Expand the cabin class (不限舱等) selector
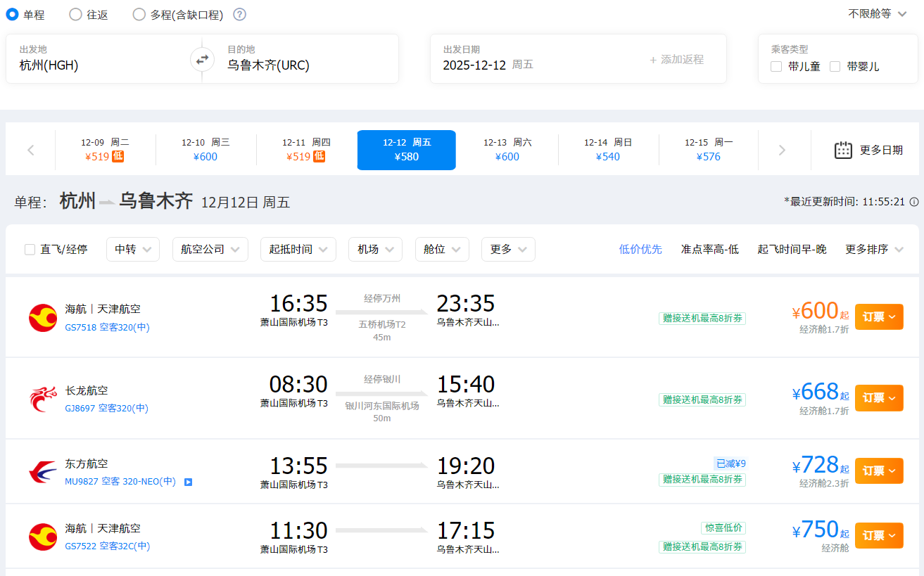Screen dimensions: 924x576 click(x=877, y=14)
